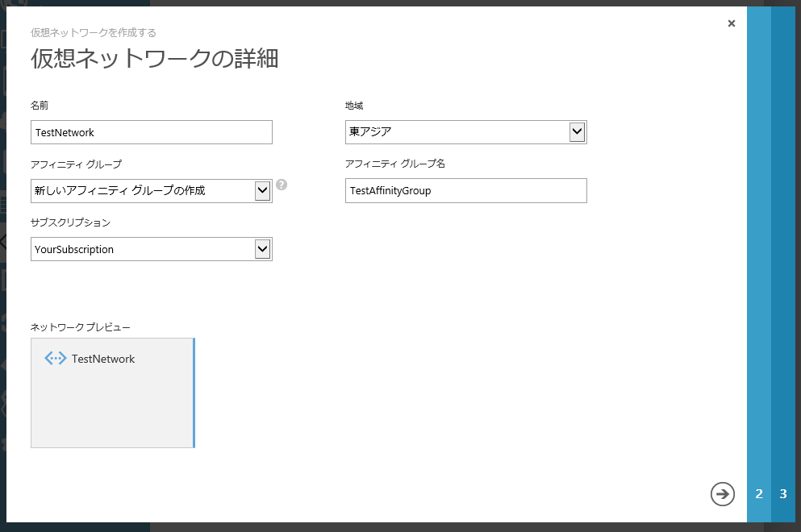
Task: Click the next arrow button
Action: [722, 494]
